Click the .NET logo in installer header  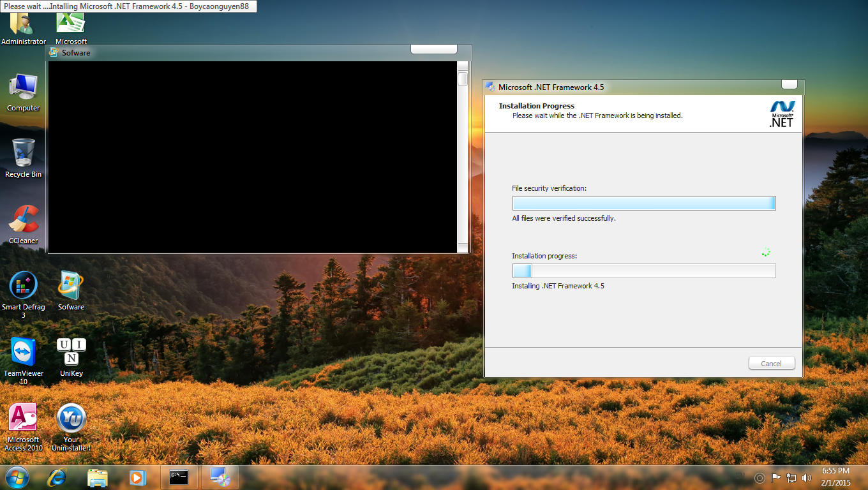coord(782,114)
